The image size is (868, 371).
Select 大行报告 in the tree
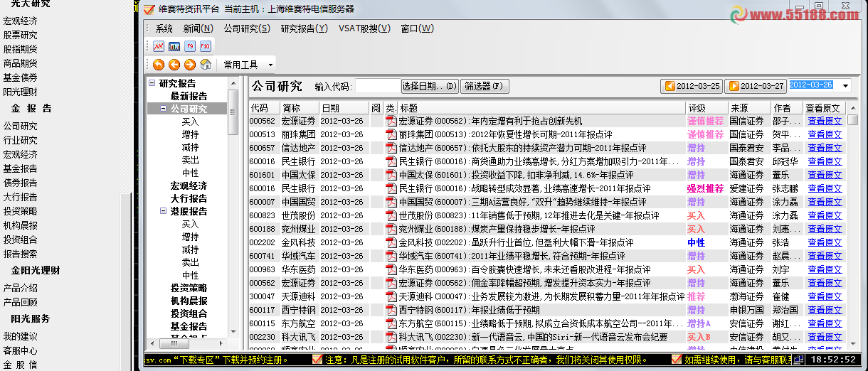tap(189, 198)
